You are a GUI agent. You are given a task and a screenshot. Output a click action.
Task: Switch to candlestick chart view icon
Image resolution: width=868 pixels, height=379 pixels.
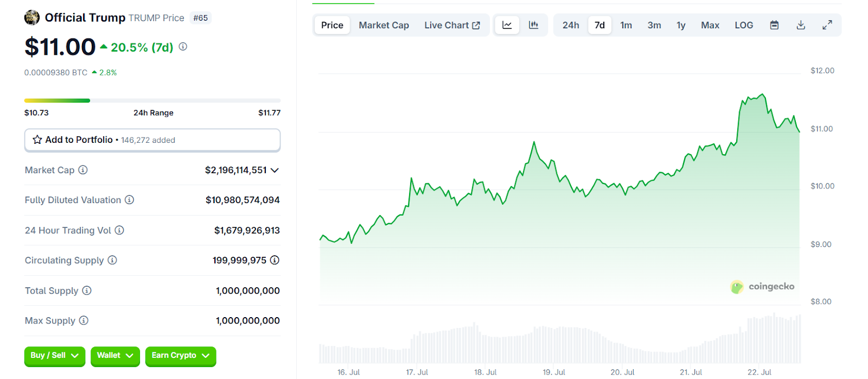534,25
